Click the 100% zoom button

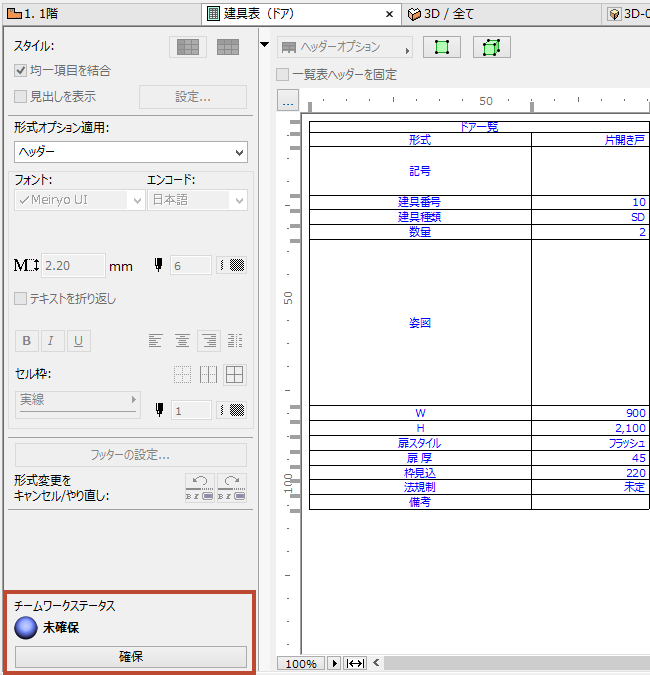(x=301, y=663)
